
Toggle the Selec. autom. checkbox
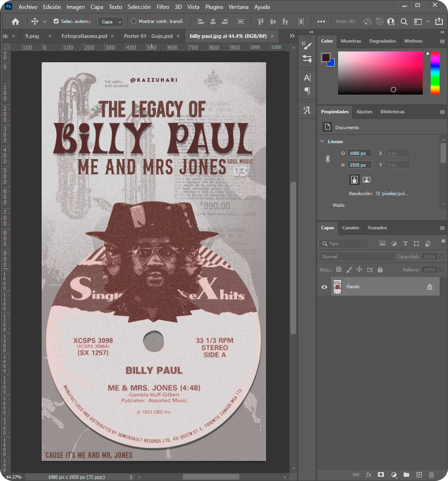click(x=57, y=22)
